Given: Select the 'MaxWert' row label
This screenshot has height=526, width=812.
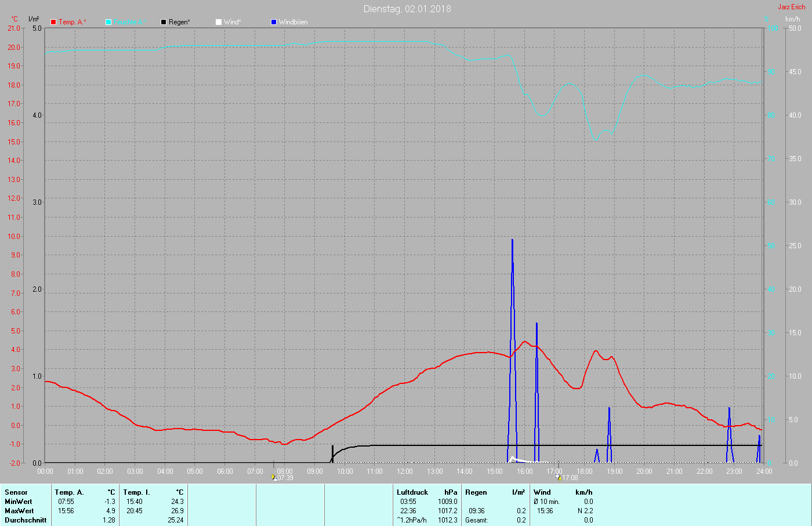Looking at the screenshot, I should [x=19, y=511].
